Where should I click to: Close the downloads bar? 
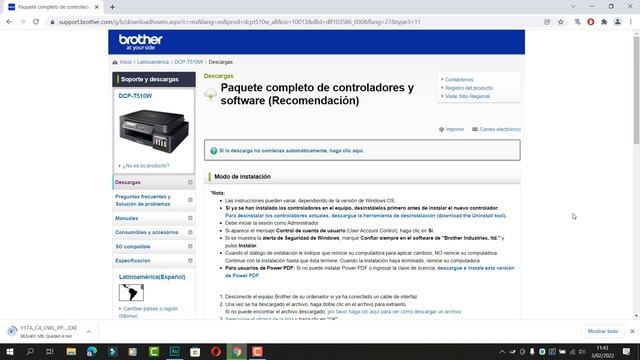pos(632,331)
